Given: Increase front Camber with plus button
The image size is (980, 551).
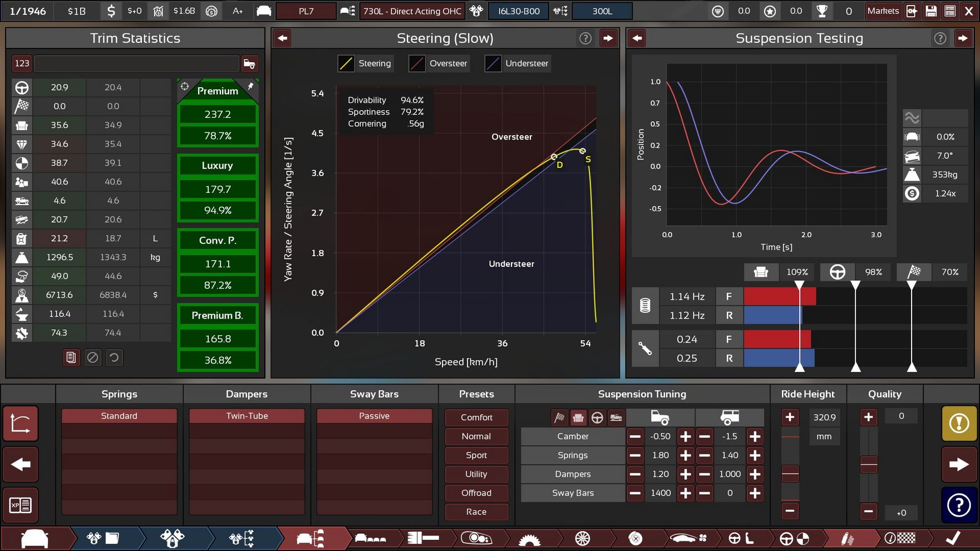Looking at the screenshot, I should tap(686, 436).
